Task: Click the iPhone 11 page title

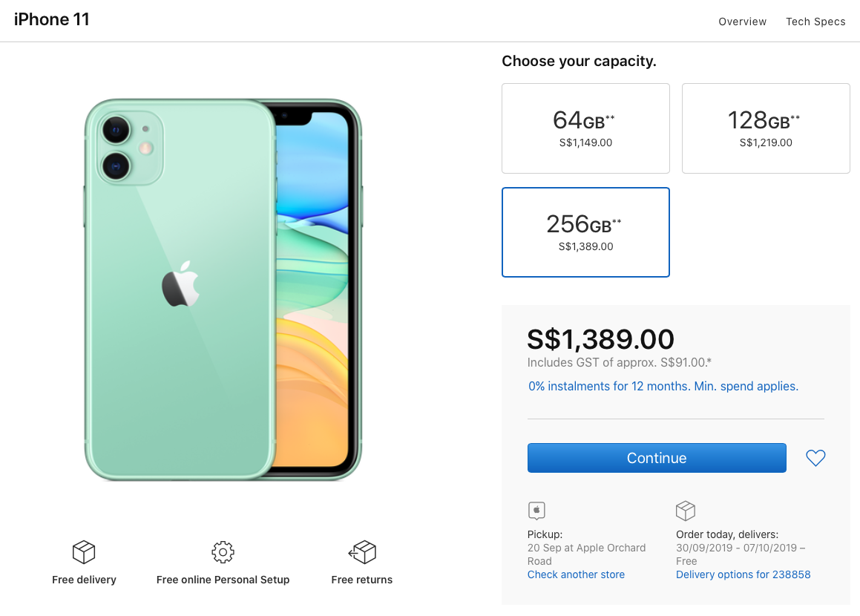Action: point(52,19)
